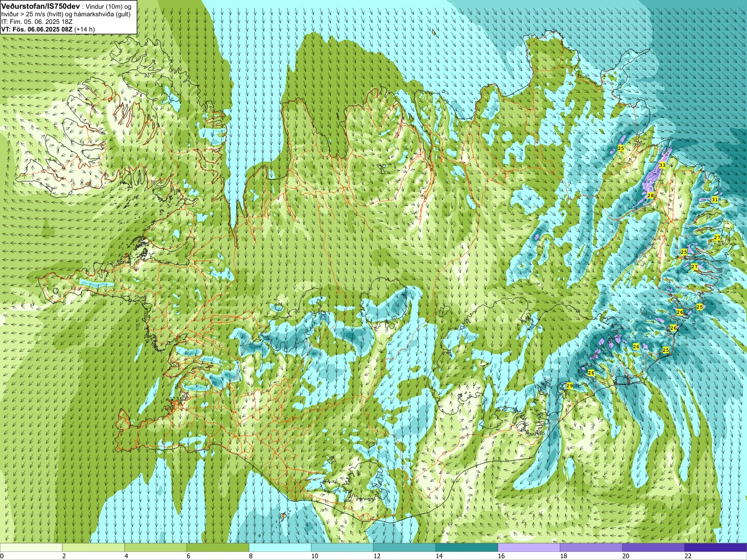Pick the above-22 m/s dark indigo legend swatch
The image size is (747, 560).
click(x=715, y=548)
